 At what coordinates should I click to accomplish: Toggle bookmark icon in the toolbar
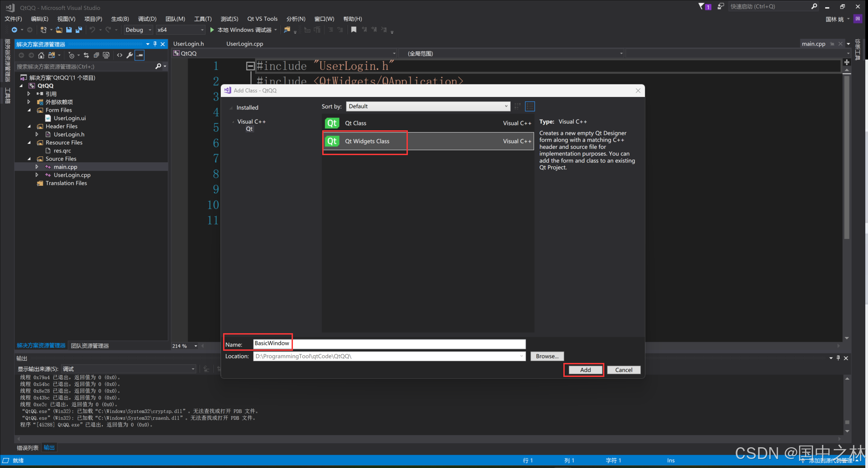tap(354, 30)
